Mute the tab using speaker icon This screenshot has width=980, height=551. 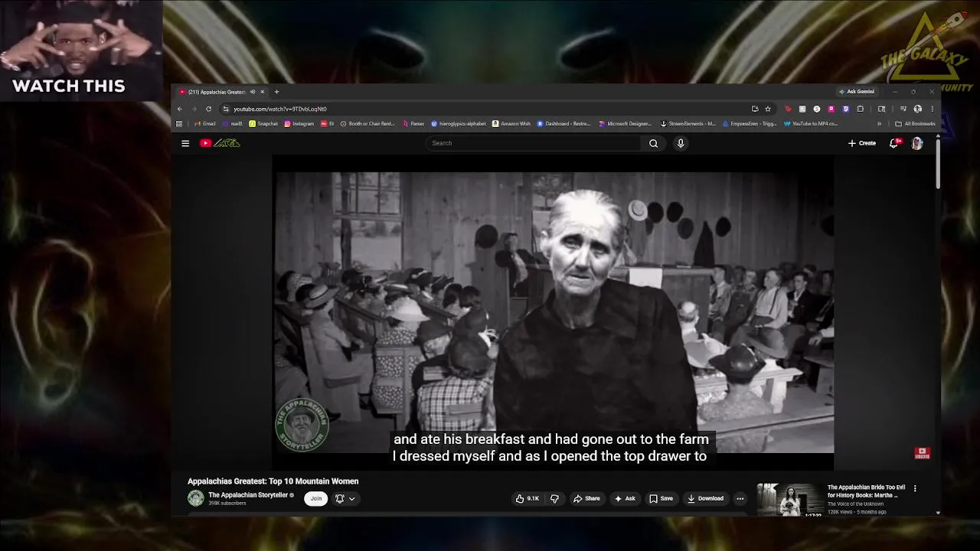252,92
